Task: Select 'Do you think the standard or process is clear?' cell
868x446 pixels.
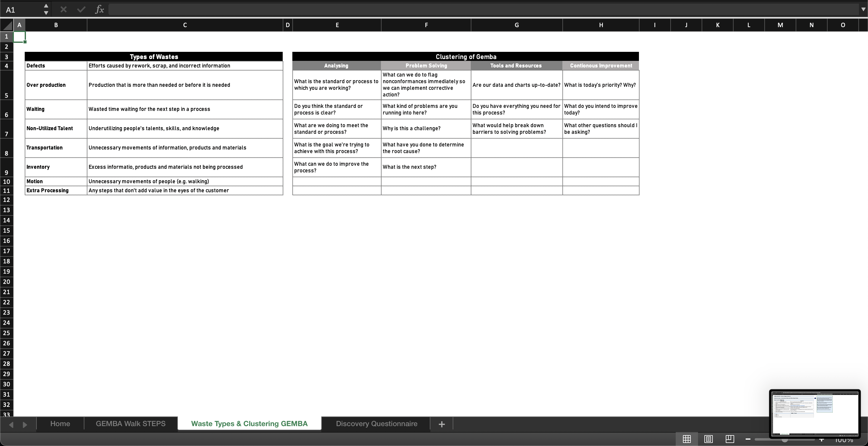Action: 337,109
